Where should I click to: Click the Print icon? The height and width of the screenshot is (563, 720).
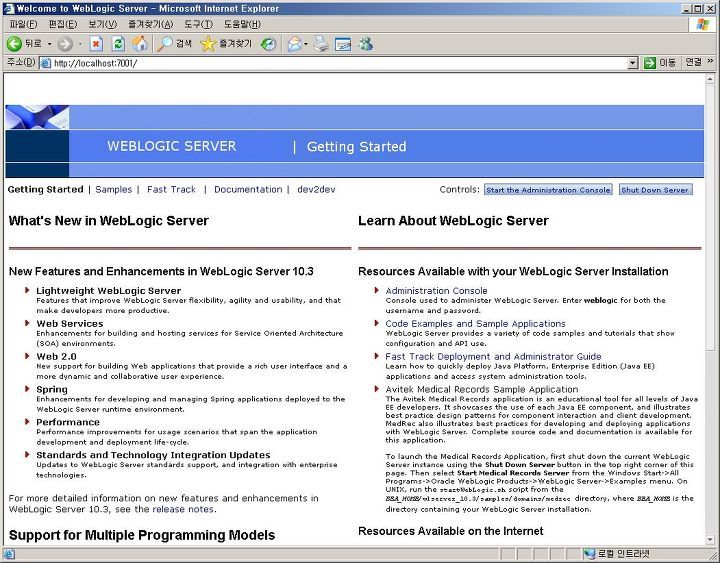[x=321, y=44]
